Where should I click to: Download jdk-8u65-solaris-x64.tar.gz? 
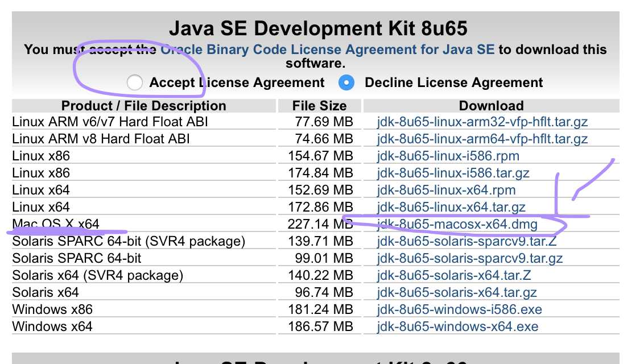[457, 292]
